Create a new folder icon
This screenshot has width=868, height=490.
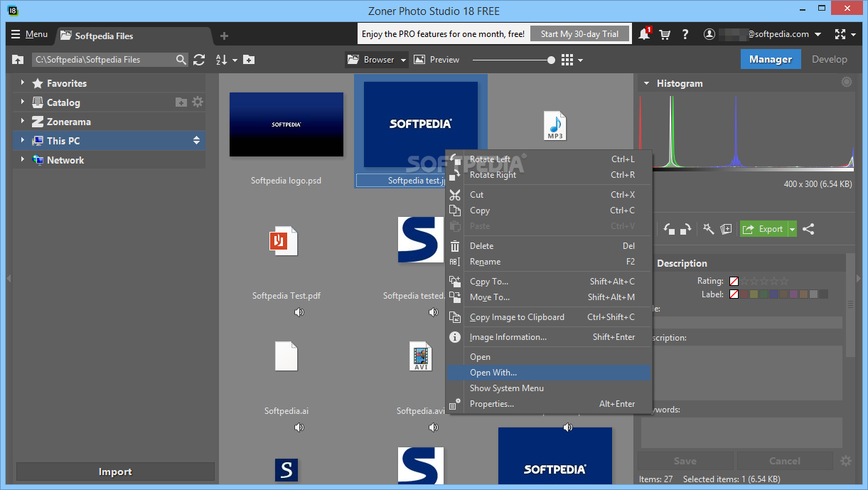pos(249,60)
